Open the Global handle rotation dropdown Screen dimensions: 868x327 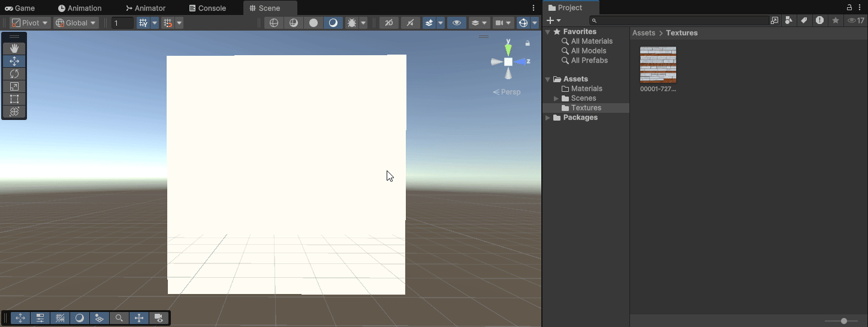tap(76, 23)
